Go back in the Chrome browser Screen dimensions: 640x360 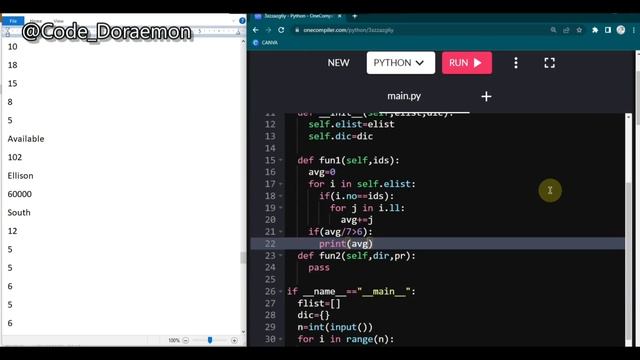[x=256, y=30]
